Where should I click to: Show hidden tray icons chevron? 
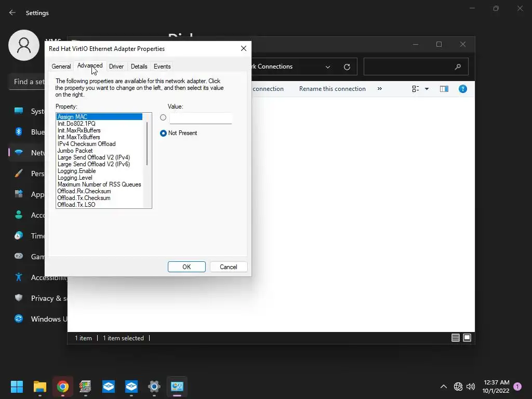point(444,387)
